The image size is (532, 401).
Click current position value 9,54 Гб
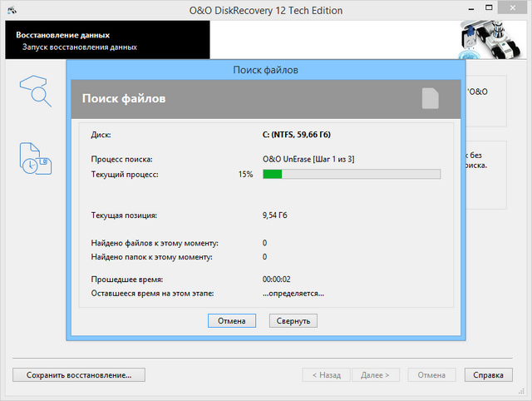tap(275, 215)
